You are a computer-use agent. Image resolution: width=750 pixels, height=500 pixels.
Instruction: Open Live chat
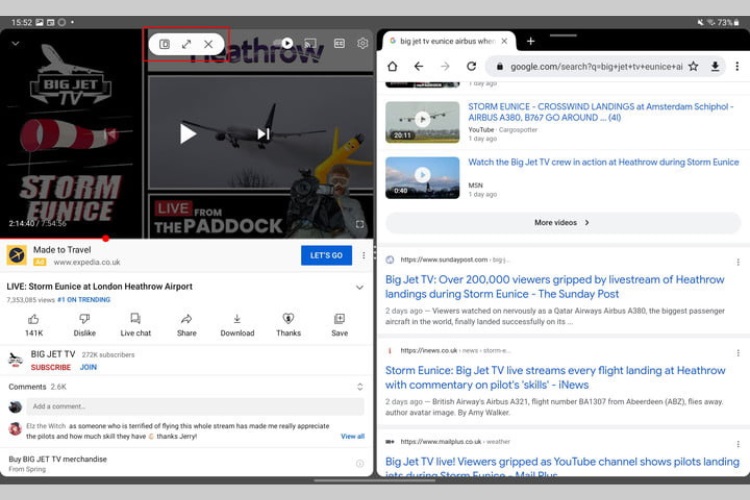coord(135,325)
